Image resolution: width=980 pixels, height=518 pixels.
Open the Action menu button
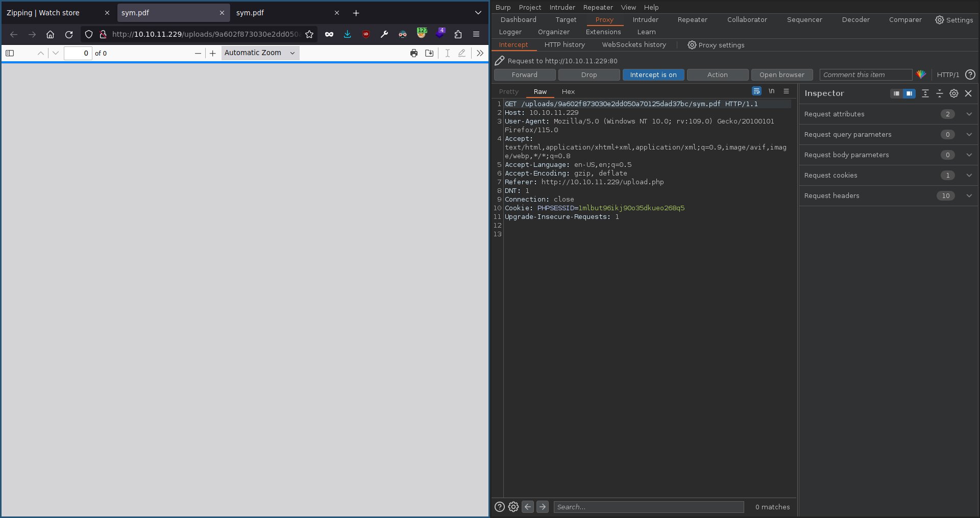[718, 75]
